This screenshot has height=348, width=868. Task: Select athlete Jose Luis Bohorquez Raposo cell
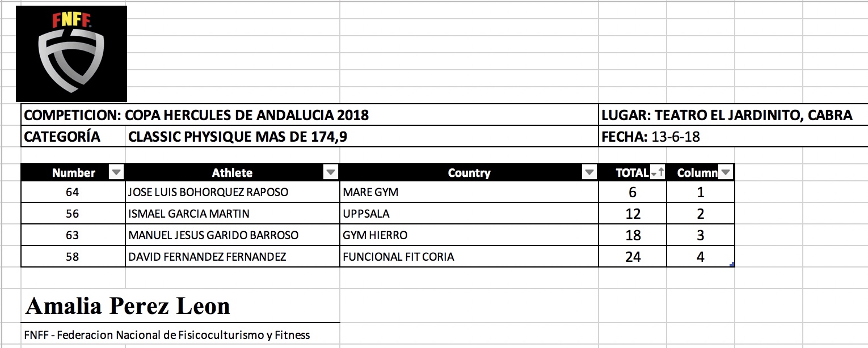pyautogui.click(x=208, y=192)
